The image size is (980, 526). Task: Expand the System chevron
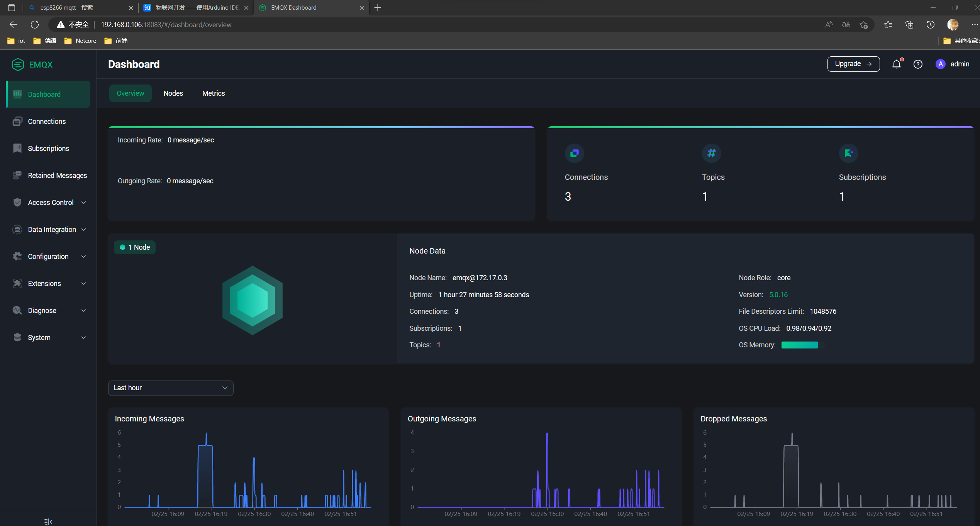(83, 337)
